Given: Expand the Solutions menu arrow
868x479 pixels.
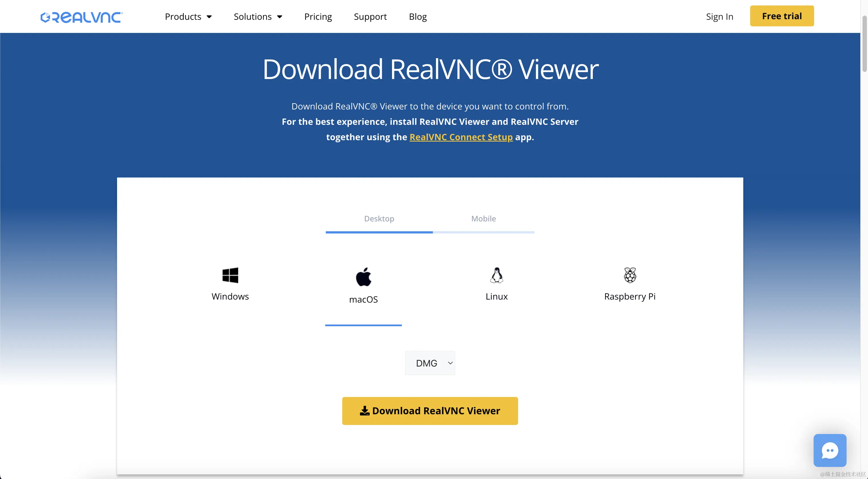Looking at the screenshot, I should coord(280,17).
